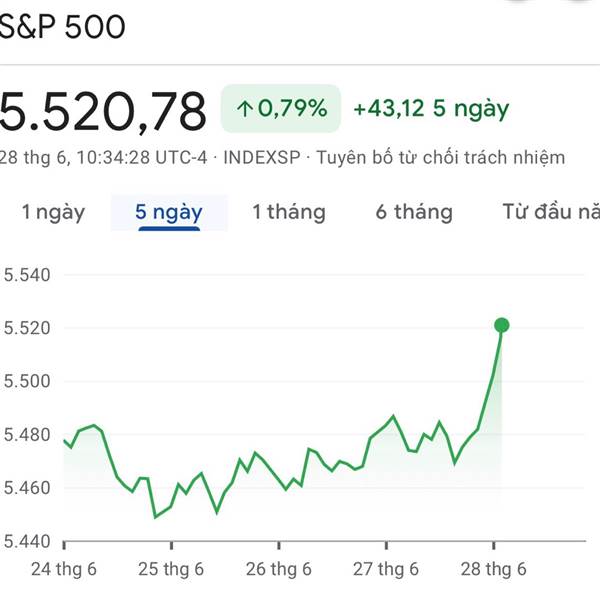Select the "5 ngày" time range tab

[169, 212]
